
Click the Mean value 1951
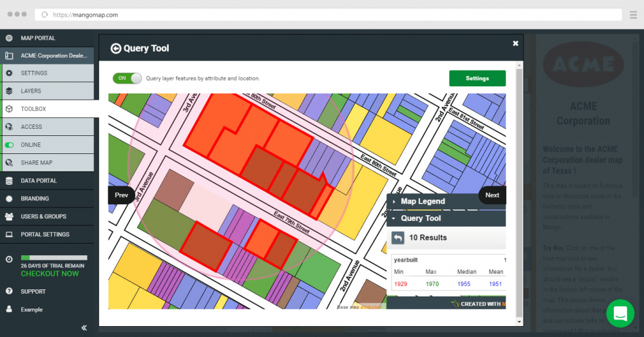click(x=495, y=284)
